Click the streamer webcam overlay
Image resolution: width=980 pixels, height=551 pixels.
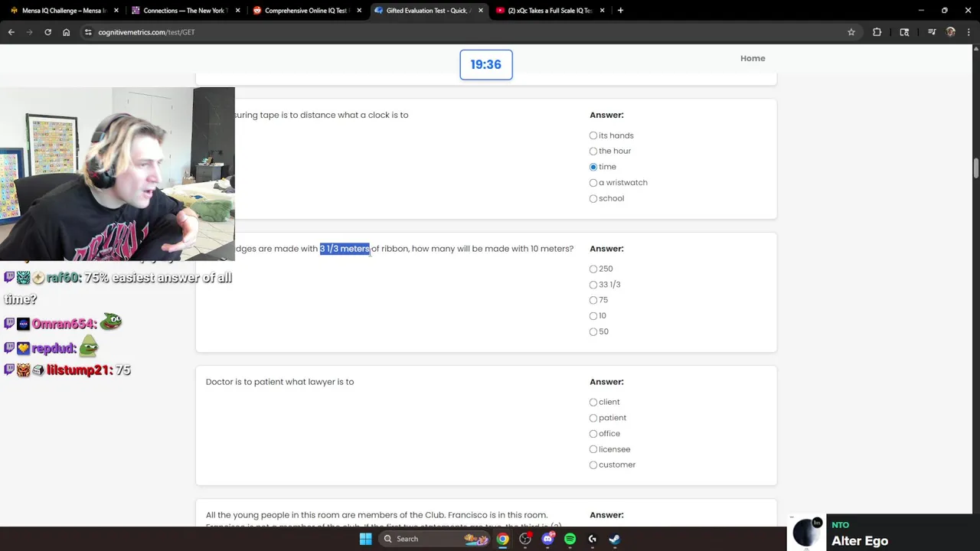(x=117, y=174)
